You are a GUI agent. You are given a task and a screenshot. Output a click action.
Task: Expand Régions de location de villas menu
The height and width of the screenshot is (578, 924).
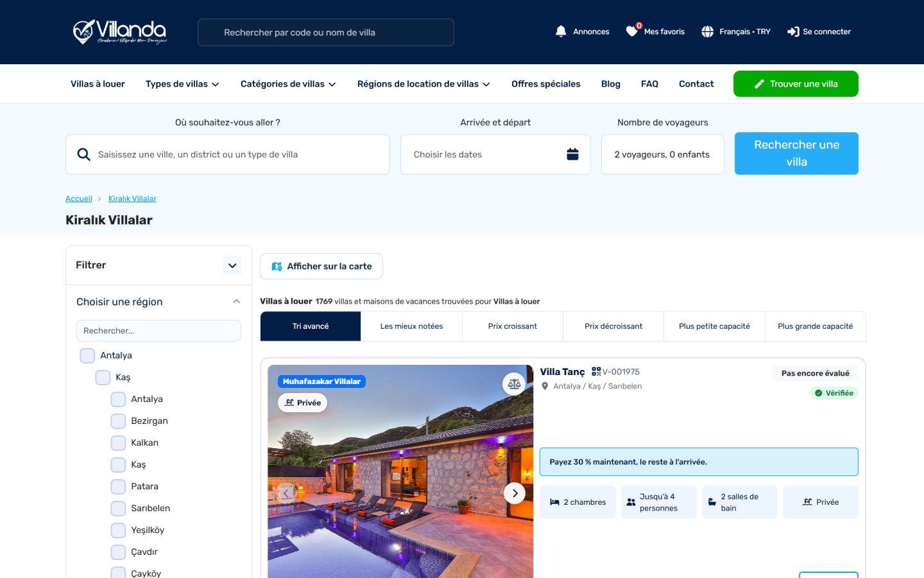[x=424, y=84]
